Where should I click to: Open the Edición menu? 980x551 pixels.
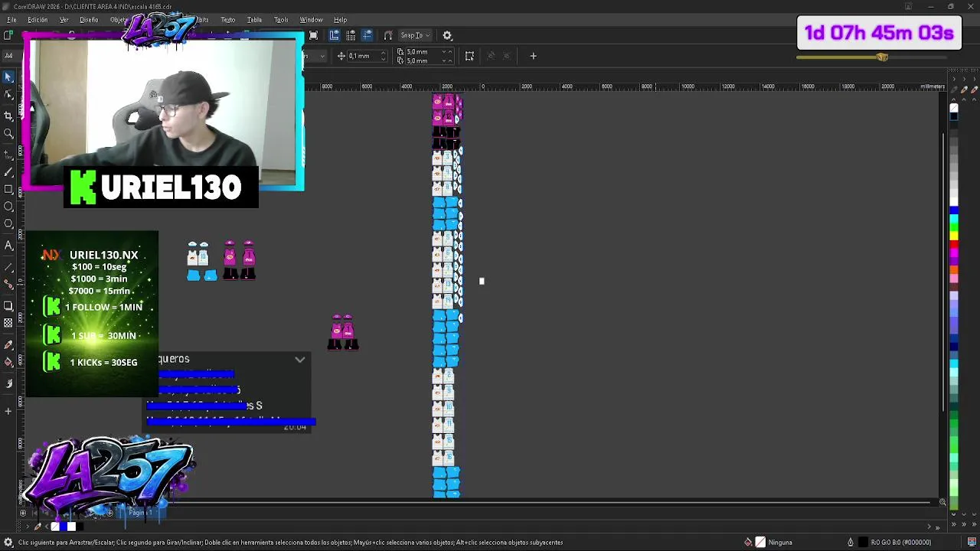(38, 20)
